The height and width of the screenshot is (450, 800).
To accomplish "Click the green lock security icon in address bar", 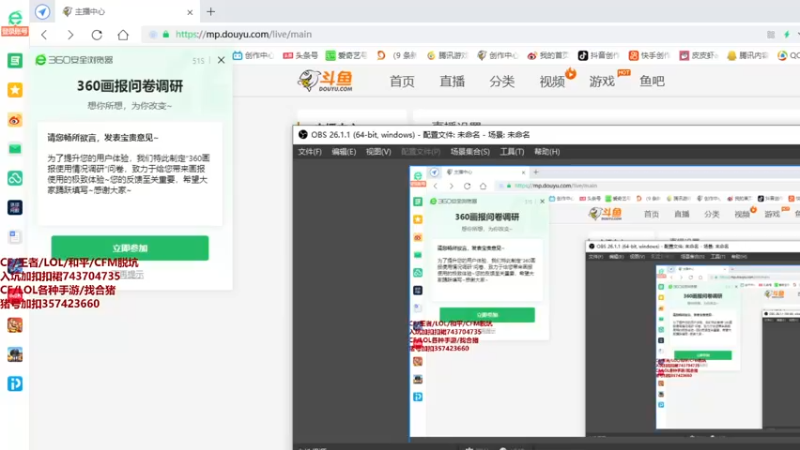I will pyautogui.click(x=166, y=34).
